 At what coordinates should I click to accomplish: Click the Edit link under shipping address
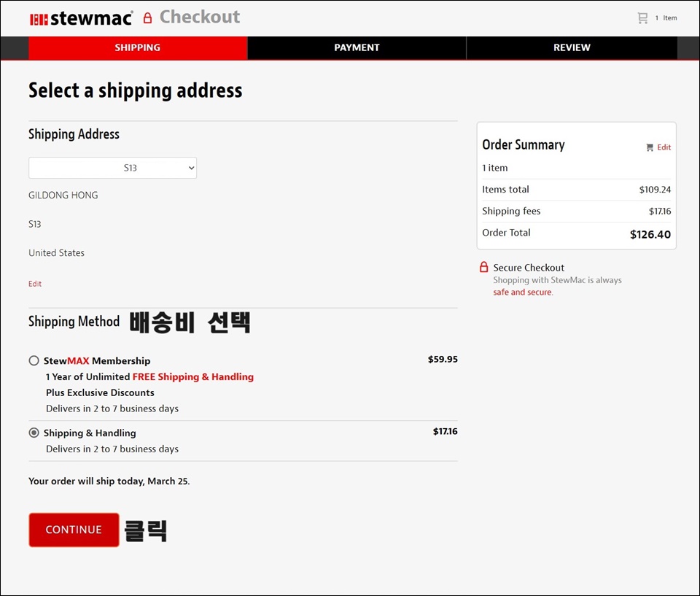(35, 284)
